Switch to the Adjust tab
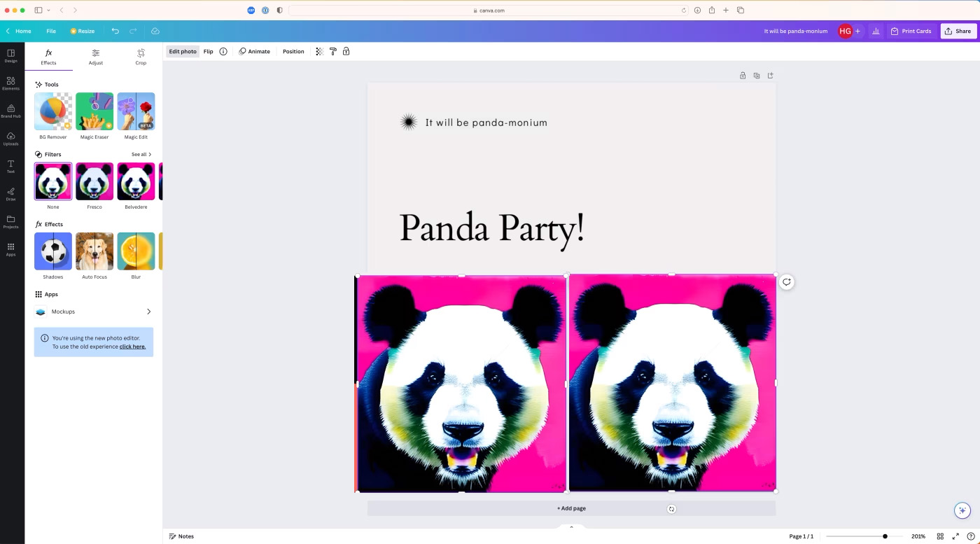This screenshot has width=980, height=544. pos(96,57)
